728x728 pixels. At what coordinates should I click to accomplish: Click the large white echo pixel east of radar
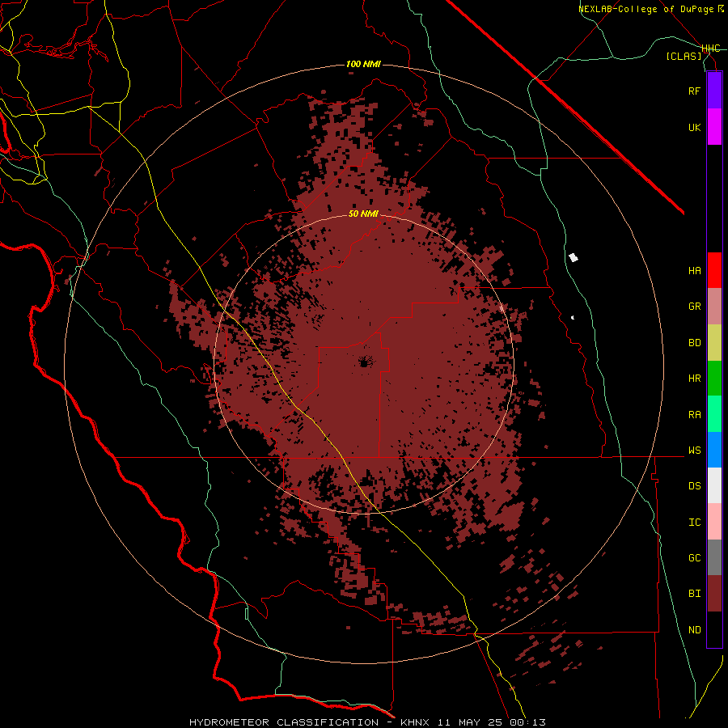574,257
